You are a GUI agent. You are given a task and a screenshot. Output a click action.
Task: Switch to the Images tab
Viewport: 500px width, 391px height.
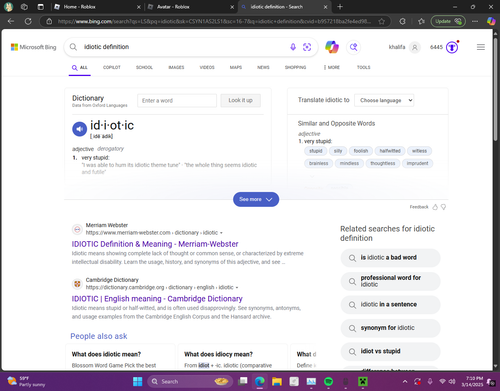[x=176, y=67]
